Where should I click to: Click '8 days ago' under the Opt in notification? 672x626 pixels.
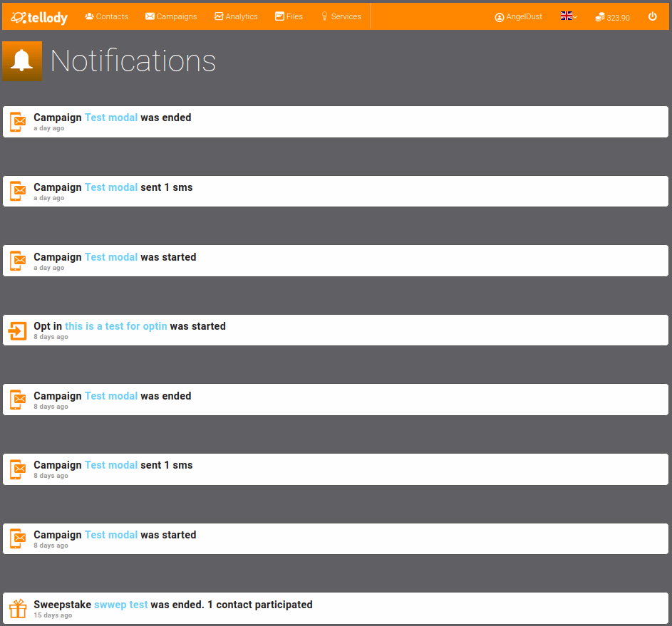(x=51, y=337)
